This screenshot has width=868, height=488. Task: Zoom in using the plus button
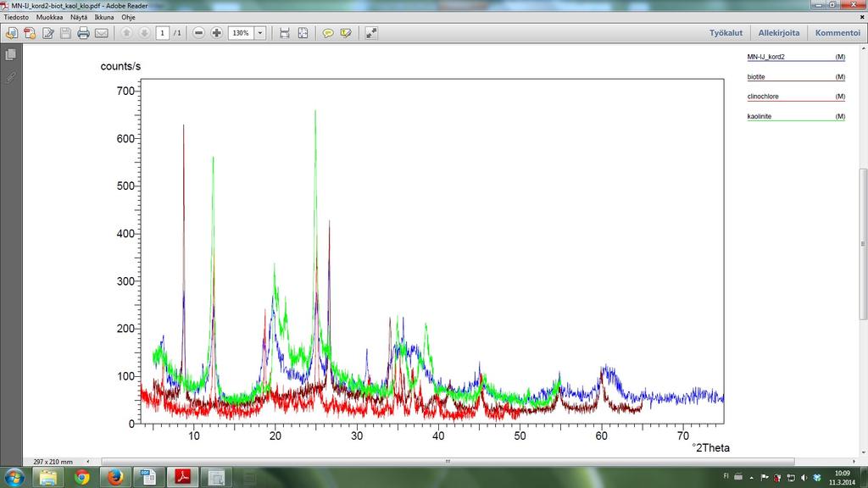(x=216, y=33)
